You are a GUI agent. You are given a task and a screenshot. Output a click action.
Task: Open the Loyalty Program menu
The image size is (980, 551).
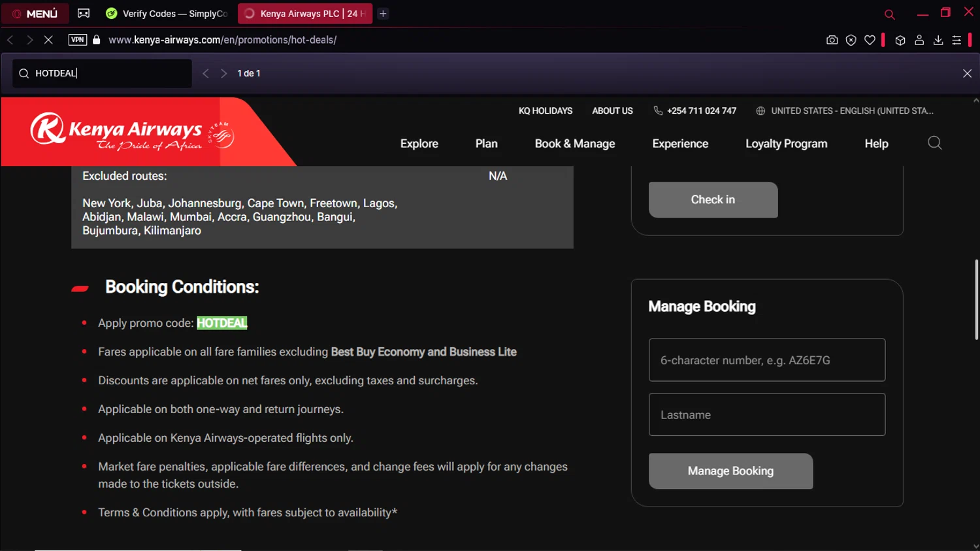point(787,144)
